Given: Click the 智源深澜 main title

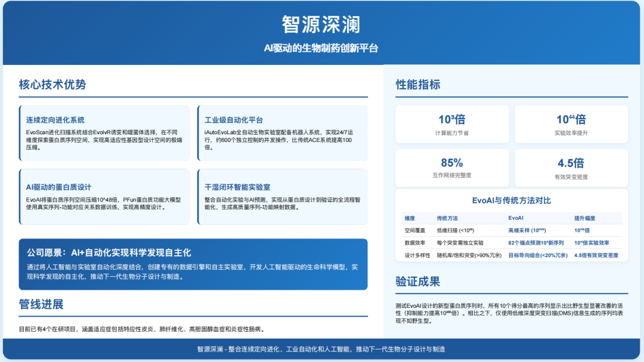Looking at the screenshot, I should pos(321,24).
